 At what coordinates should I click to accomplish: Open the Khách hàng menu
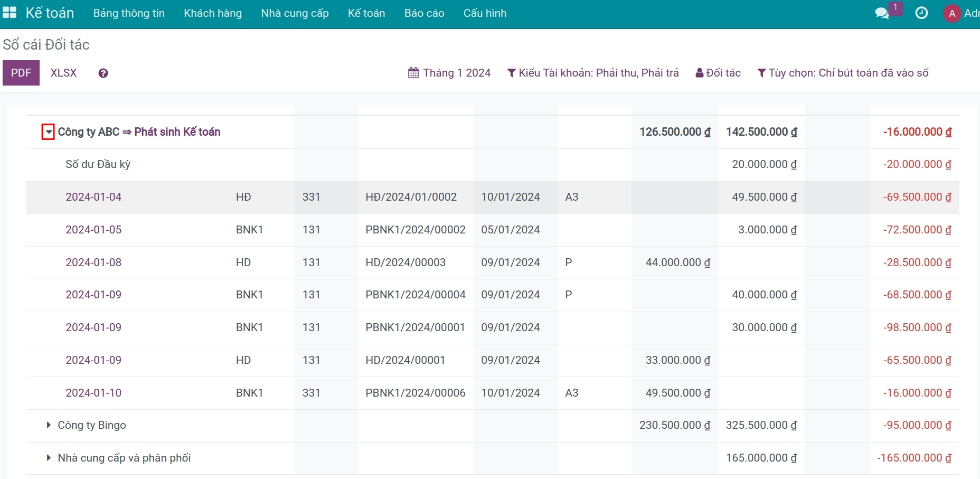[x=213, y=13]
